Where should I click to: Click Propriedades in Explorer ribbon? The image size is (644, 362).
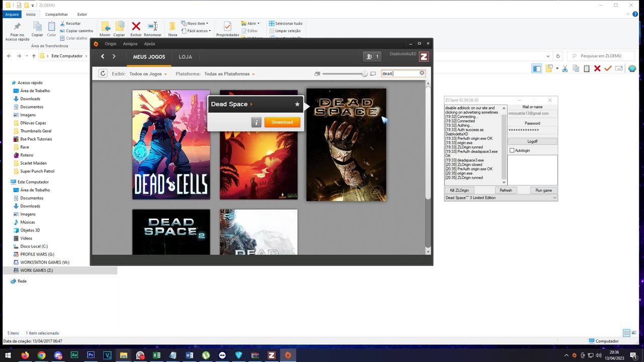227,29
